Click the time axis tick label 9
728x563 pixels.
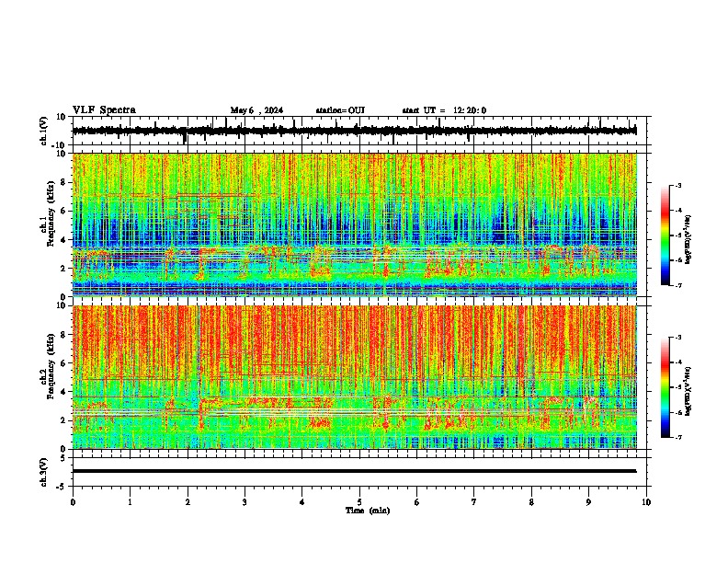(588, 502)
